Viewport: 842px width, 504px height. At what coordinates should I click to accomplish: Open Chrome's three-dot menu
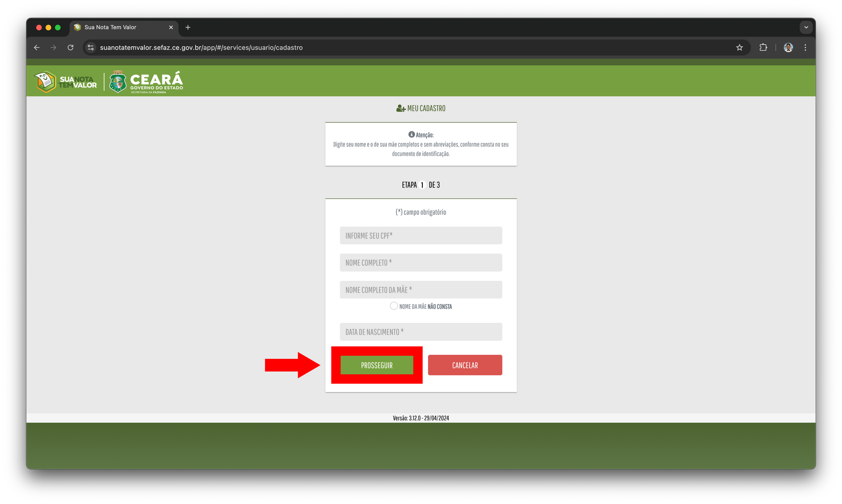tap(805, 47)
